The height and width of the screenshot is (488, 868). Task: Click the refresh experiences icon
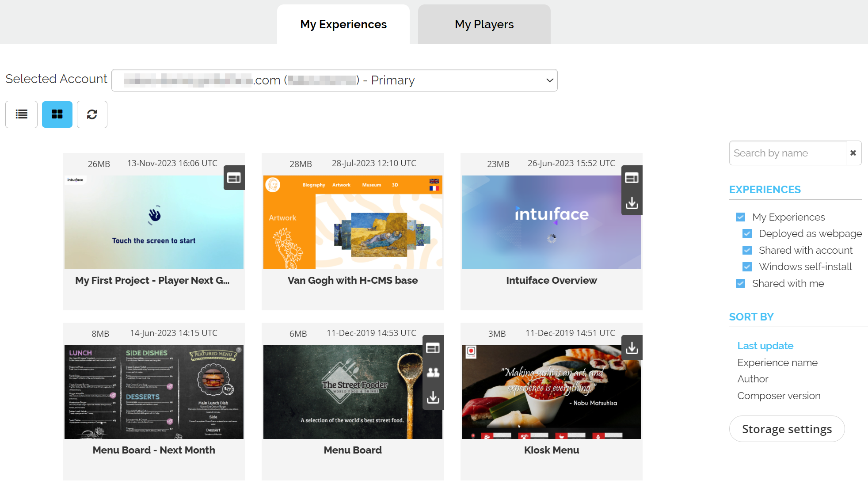92,114
